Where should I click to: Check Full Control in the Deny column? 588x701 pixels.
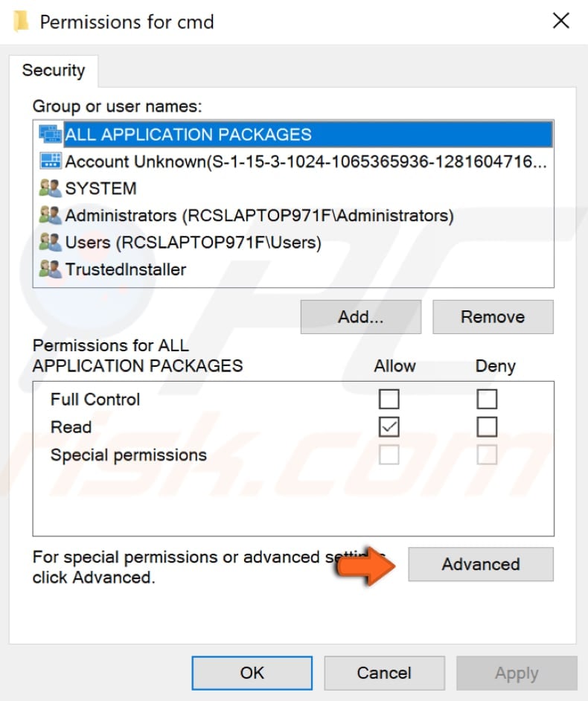(x=486, y=399)
